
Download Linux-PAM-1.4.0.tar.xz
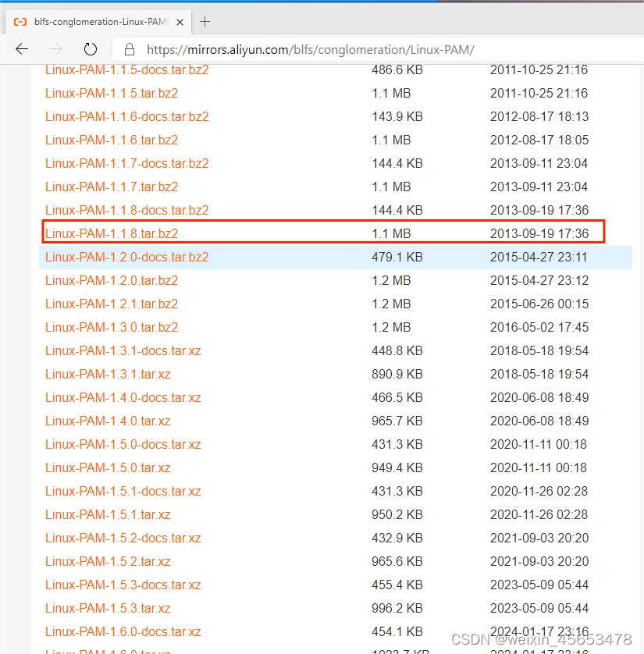[x=108, y=421]
